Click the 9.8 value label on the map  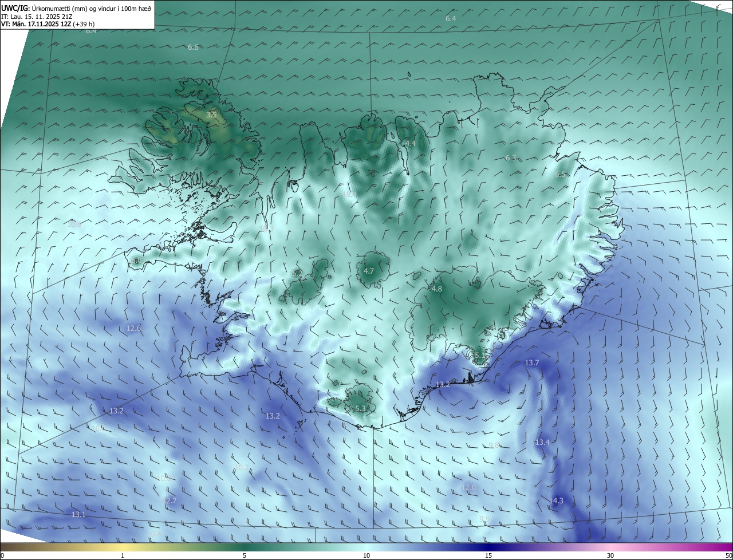pos(494,445)
